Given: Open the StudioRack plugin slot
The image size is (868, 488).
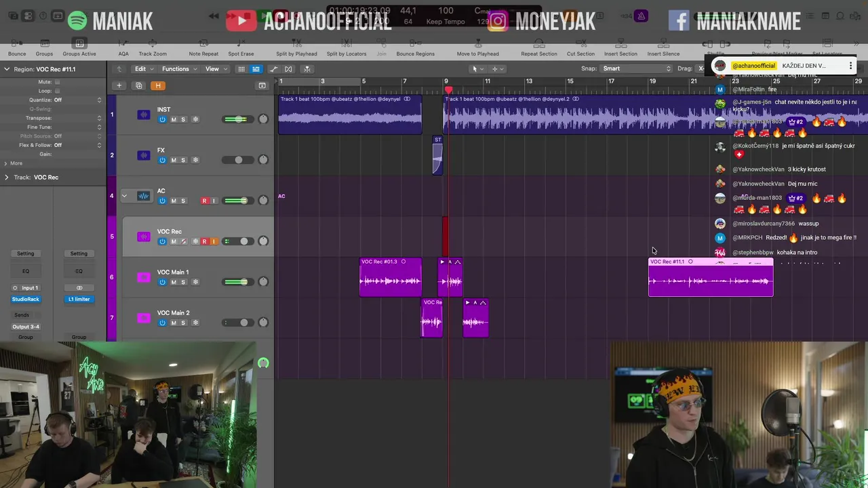Looking at the screenshot, I should [x=26, y=299].
